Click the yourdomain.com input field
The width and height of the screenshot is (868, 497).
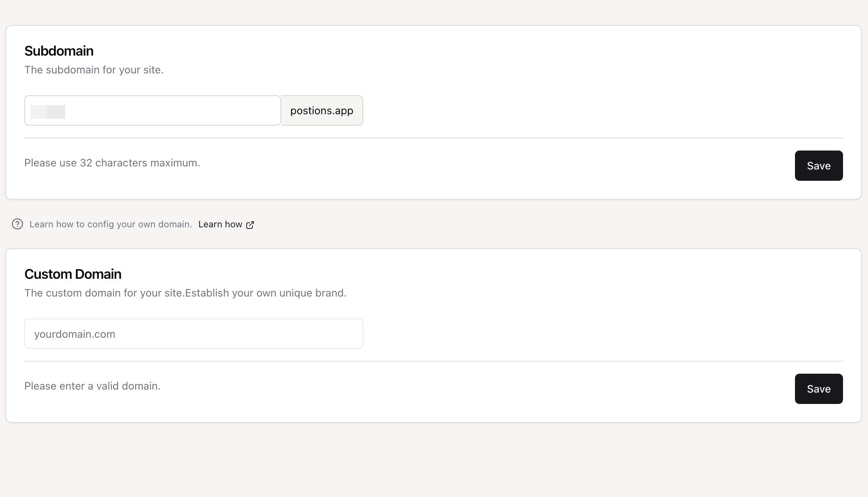pyautogui.click(x=193, y=334)
